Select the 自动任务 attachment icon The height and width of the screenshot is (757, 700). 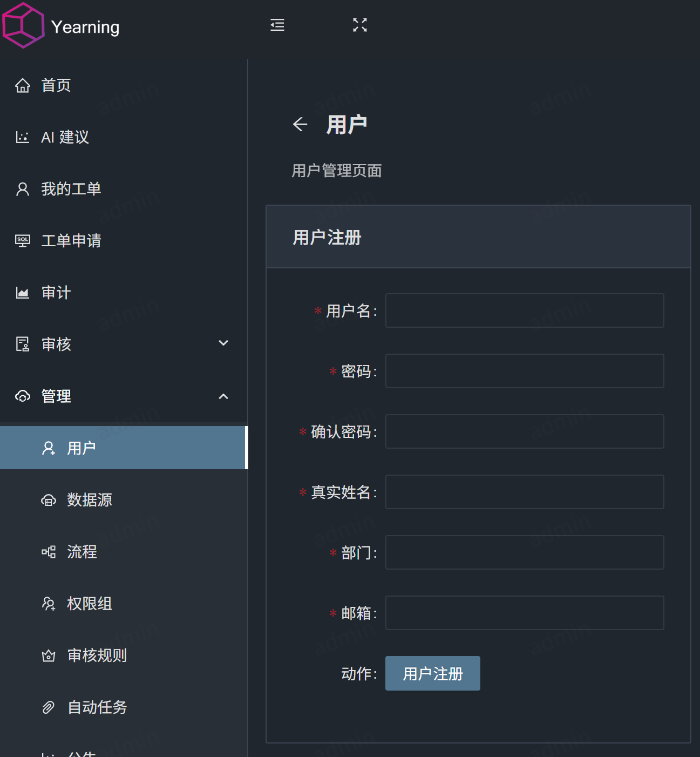49,707
